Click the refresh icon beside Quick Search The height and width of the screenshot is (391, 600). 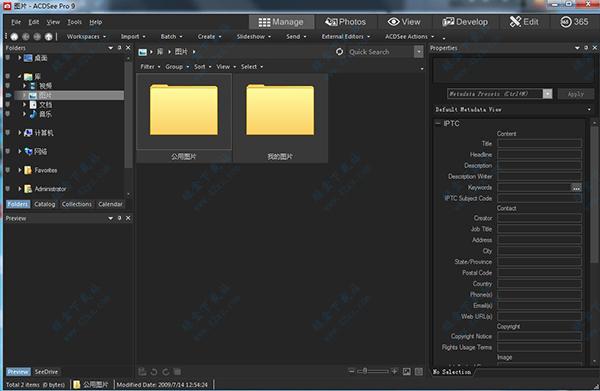pyautogui.click(x=339, y=52)
